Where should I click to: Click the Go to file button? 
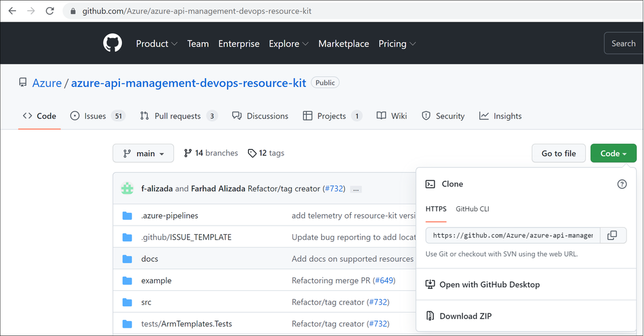pos(558,153)
